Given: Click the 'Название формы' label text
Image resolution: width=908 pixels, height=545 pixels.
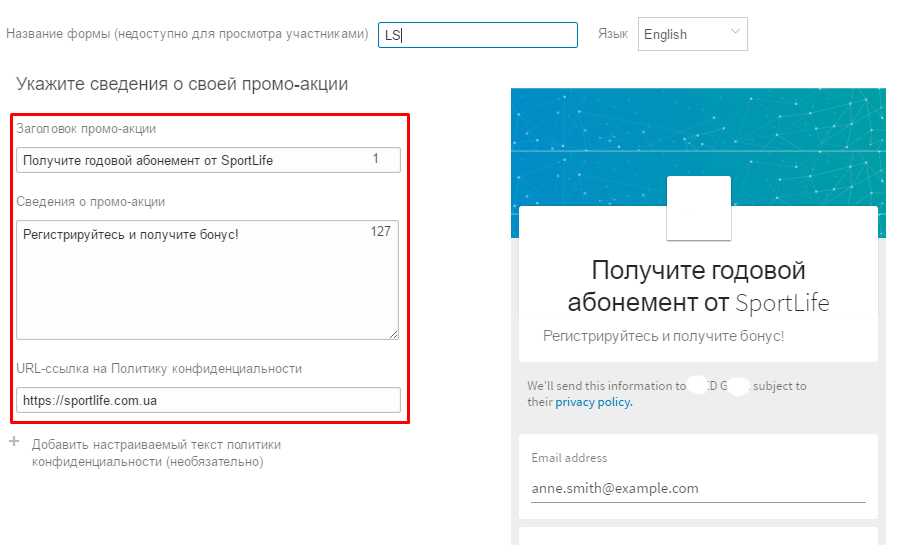Looking at the screenshot, I should click(187, 34).
